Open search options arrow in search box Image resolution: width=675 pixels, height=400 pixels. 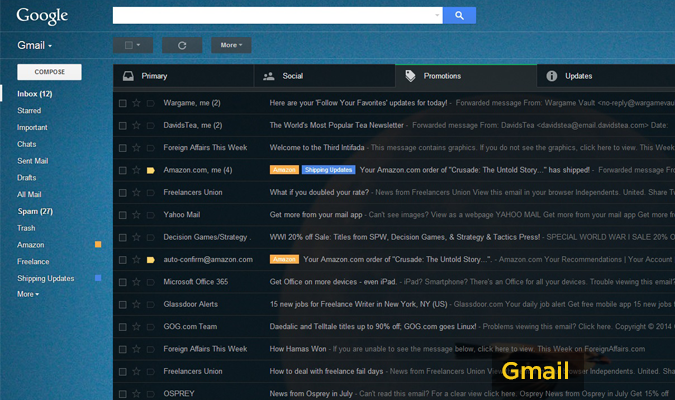[437, 16]
